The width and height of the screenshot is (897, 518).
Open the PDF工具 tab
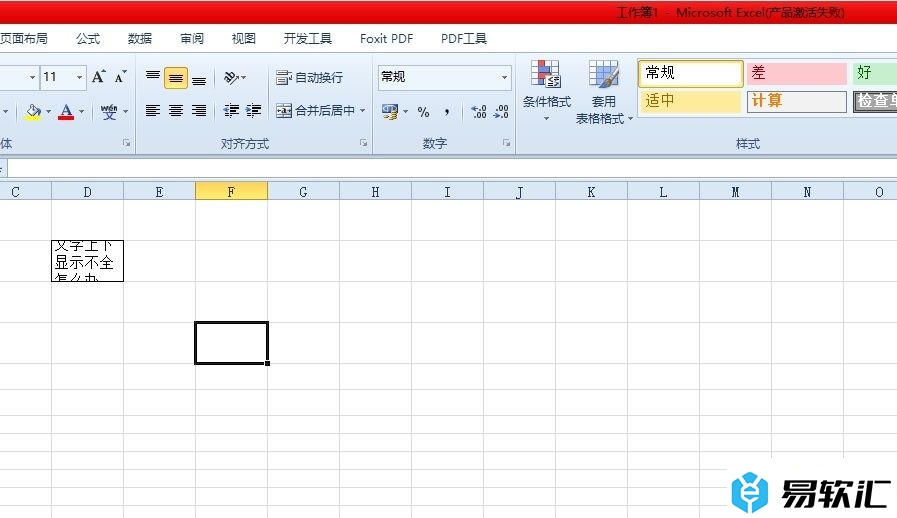pyautogui.click(x=463, y=38)
